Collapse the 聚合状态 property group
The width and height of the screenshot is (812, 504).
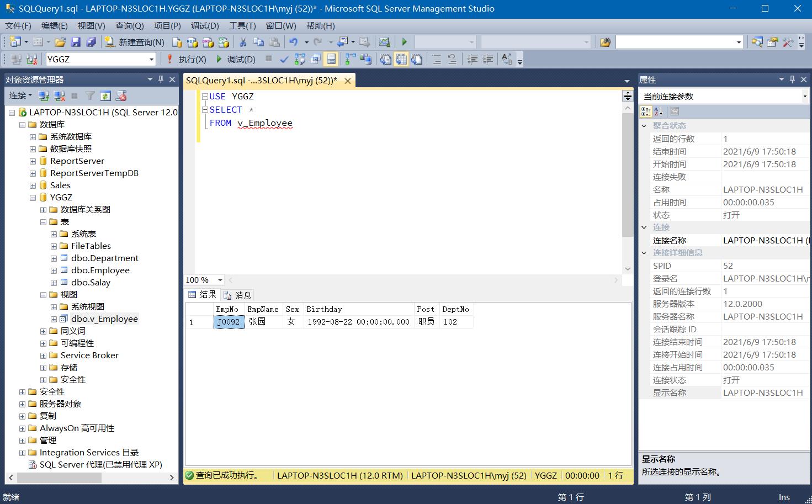[x=644, y=126]
